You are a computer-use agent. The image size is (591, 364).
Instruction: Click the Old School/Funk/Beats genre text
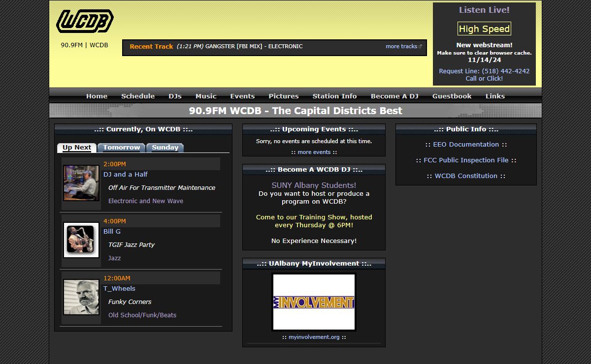point(142,315)
